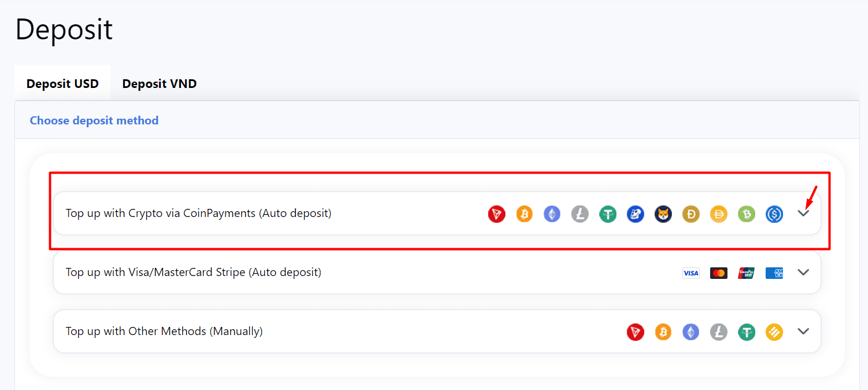Click the BUSD icon in Other Methods row

pyautogui.click(x=774, y=332)
